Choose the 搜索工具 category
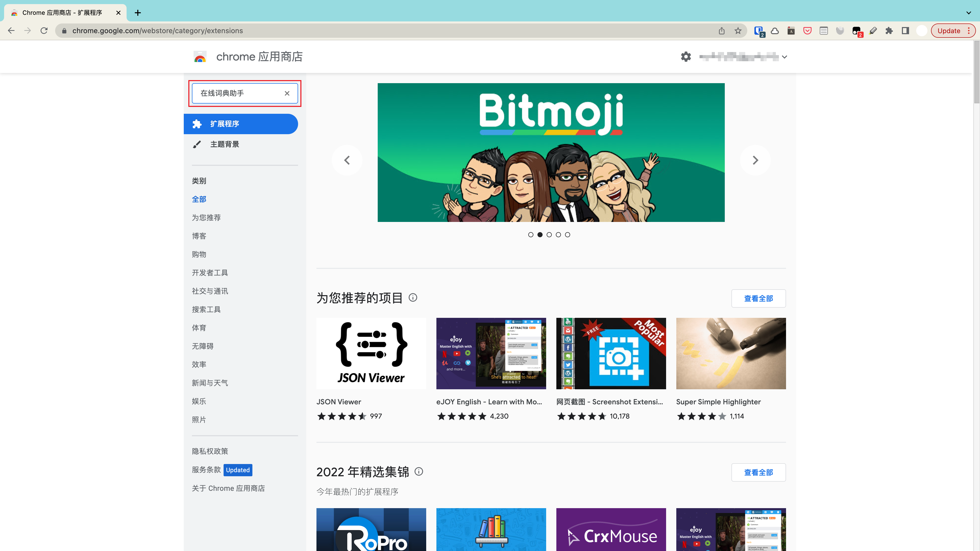980x551 pixels. (x=206, y=309)
